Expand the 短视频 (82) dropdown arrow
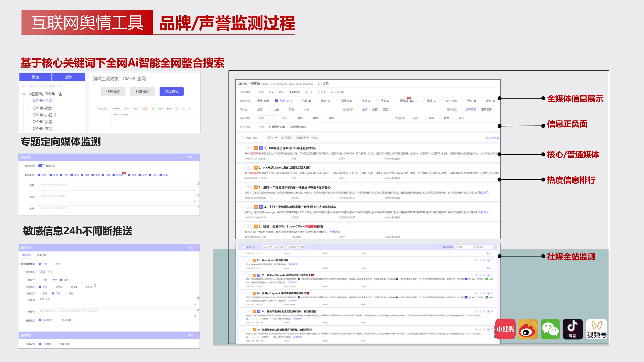 pyautogui.click(x=416, y=101)
